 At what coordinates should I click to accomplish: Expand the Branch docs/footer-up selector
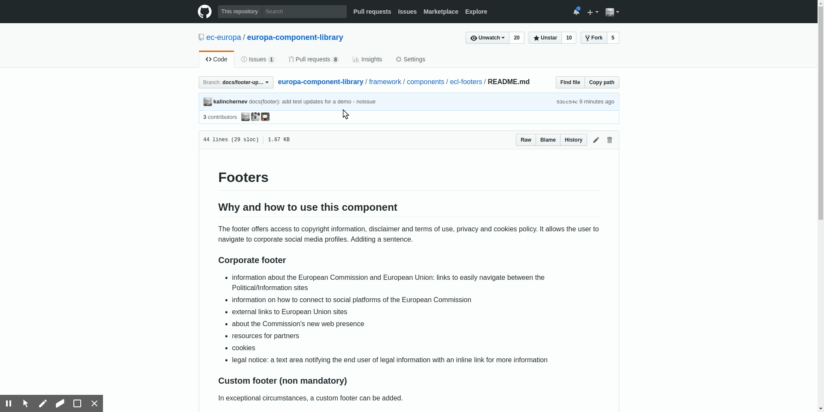[x=236, y=83]
